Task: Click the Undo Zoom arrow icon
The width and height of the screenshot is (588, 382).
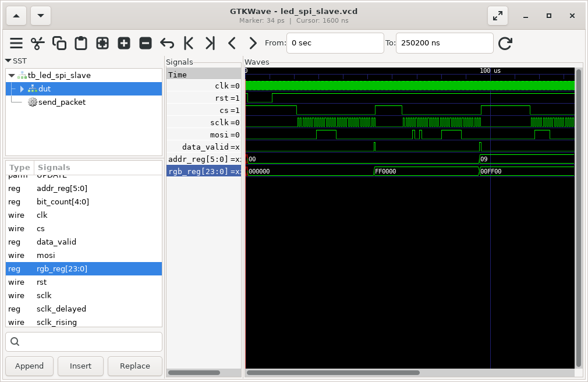Action: coord(167,43)
